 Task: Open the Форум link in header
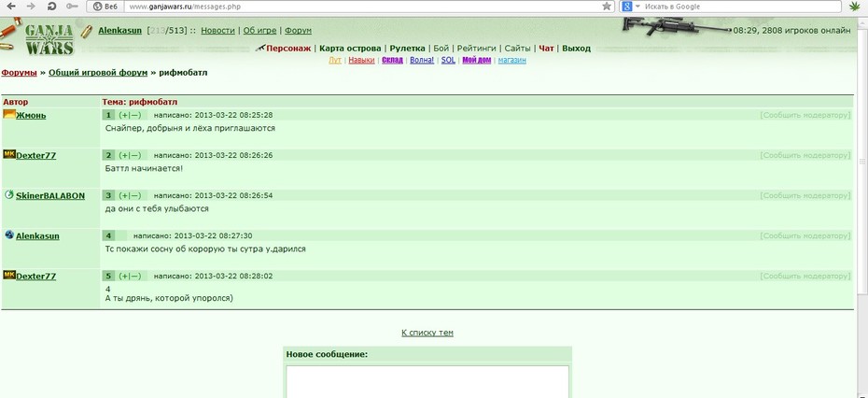point(298,31)
